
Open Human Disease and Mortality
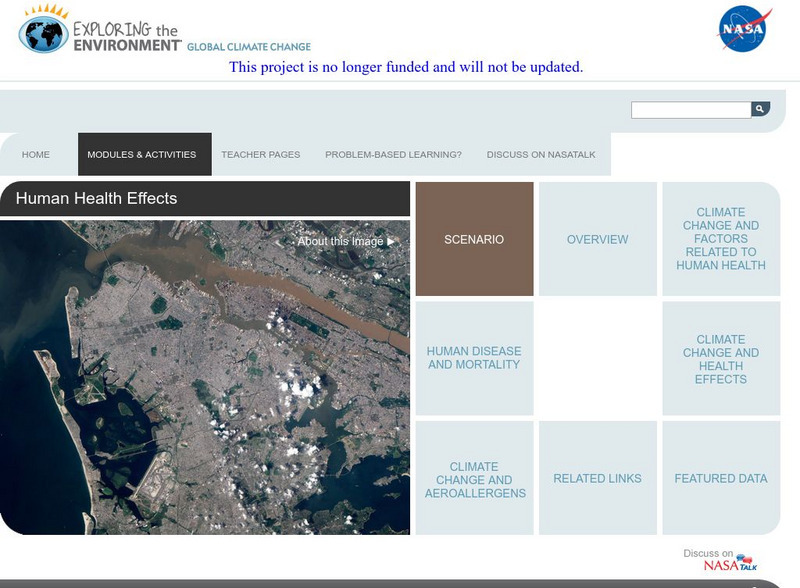coord(475,358)
